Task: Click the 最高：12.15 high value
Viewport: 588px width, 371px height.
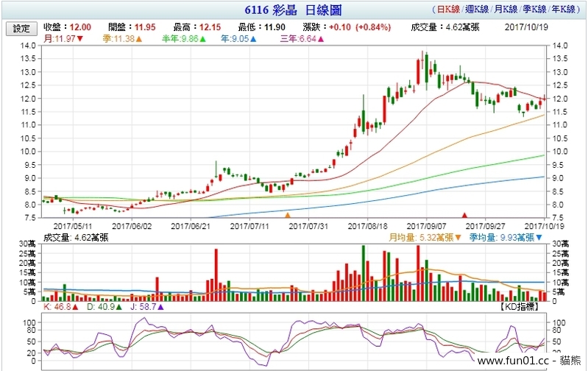Action: click(x=197, y=27)
